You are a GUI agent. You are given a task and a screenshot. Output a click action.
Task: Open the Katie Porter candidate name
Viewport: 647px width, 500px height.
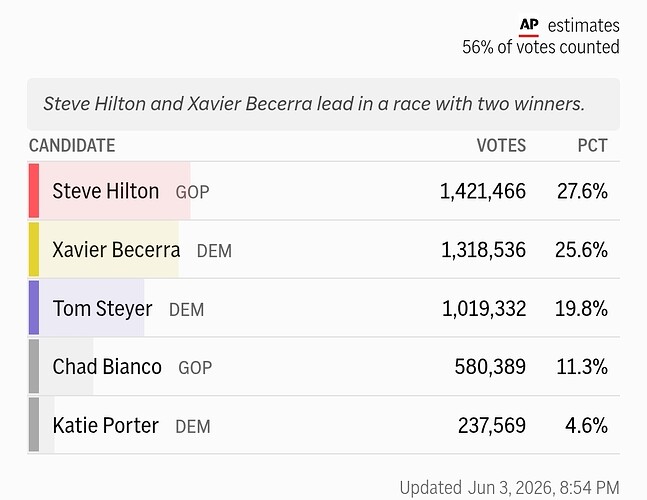(x=106, y=425)
